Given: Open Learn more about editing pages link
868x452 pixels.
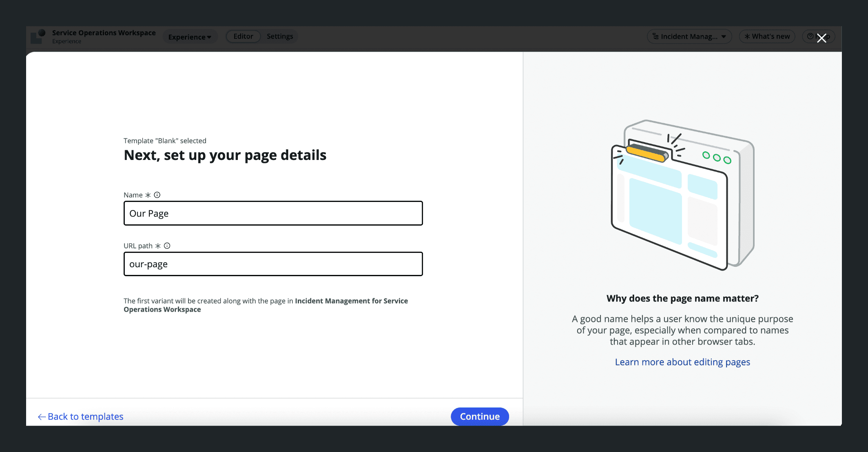Looking at the screenshot, I should click(682, 362).
